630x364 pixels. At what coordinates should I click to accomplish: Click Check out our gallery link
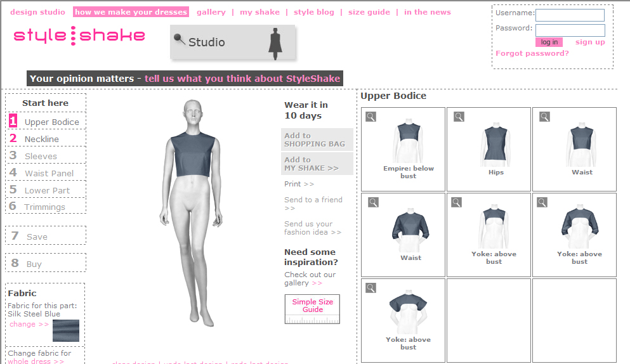point(310,279)
